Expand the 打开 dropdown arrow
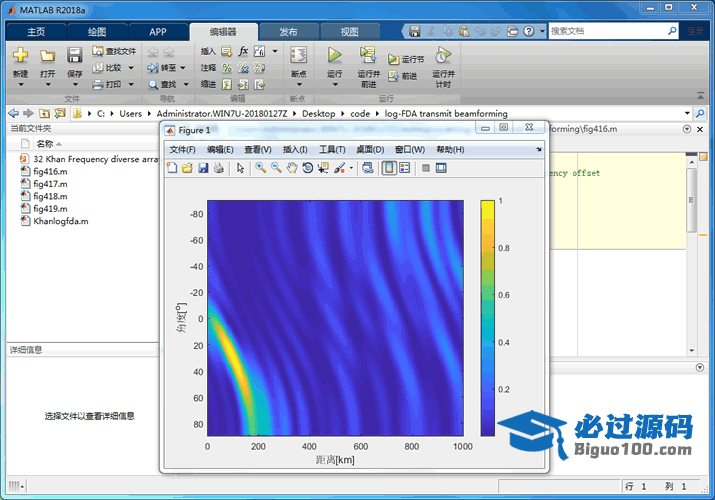 pyautogui.click(x=48, y=85)
